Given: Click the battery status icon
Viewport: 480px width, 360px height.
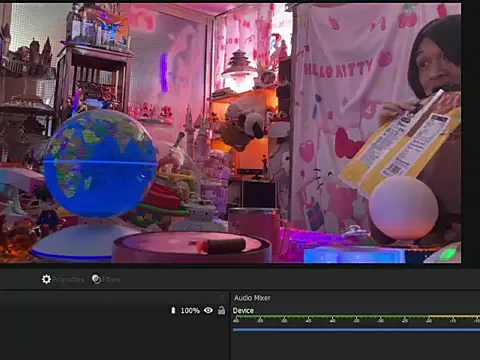Looking at the screenshot, I should 173,310.
